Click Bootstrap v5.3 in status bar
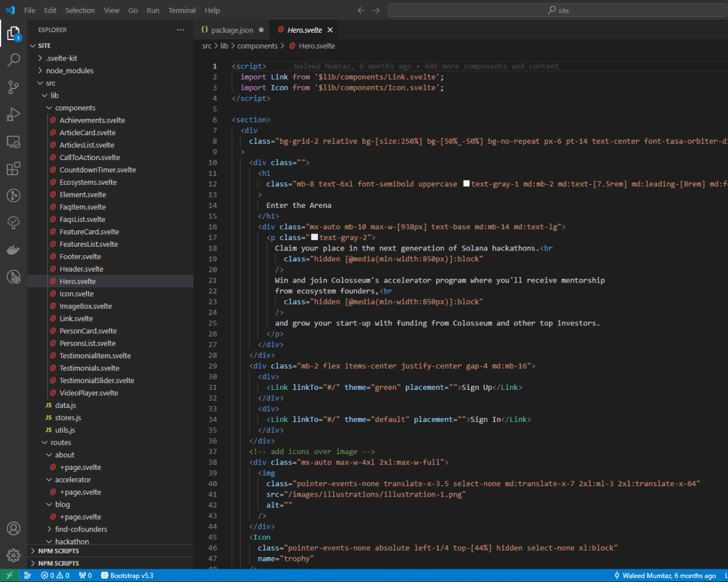This screenshot has width=728, height=582. [x=127, y=575]
